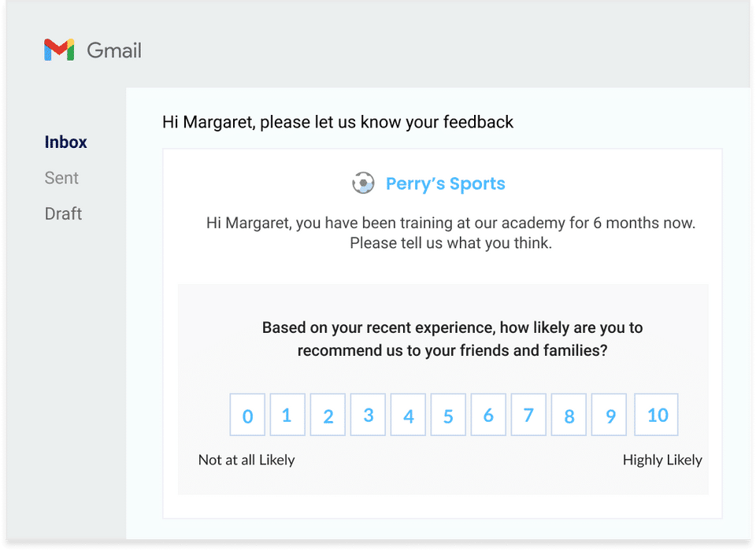The width and height of the screenshot is (756, 551).
Task: Click the Gmail envelope logo icon
Action: click(x=59, y=50)
